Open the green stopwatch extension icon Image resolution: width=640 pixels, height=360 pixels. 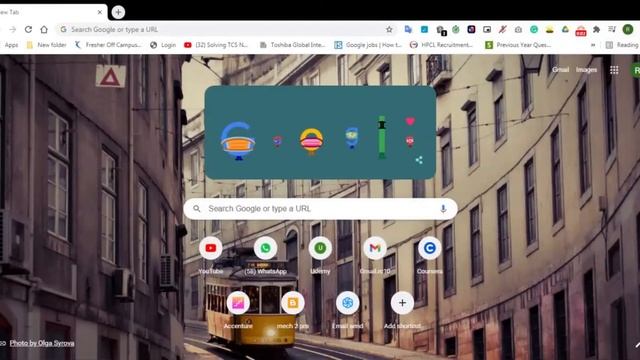tap(456, 29)
